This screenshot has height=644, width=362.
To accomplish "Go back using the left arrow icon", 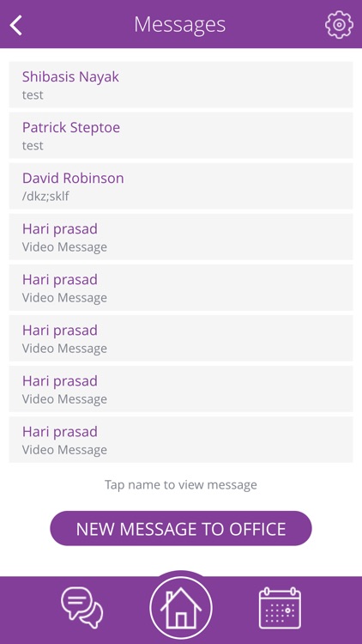I will coord(16,26).
